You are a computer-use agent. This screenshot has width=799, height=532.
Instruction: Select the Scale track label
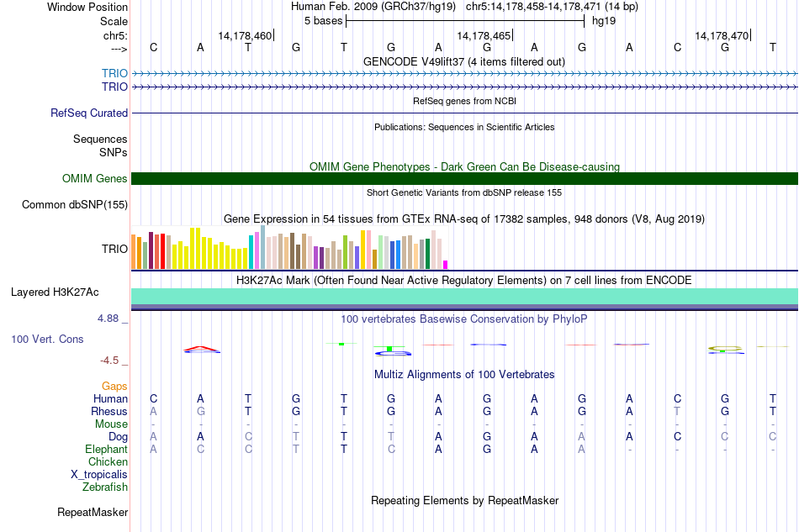click(x=114, y=21)
